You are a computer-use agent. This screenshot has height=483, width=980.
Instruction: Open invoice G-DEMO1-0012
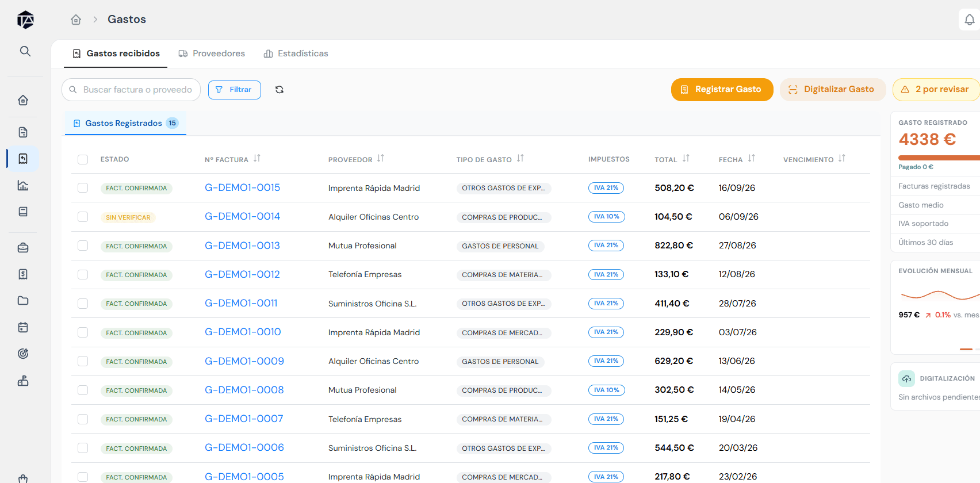click(242, 274)
